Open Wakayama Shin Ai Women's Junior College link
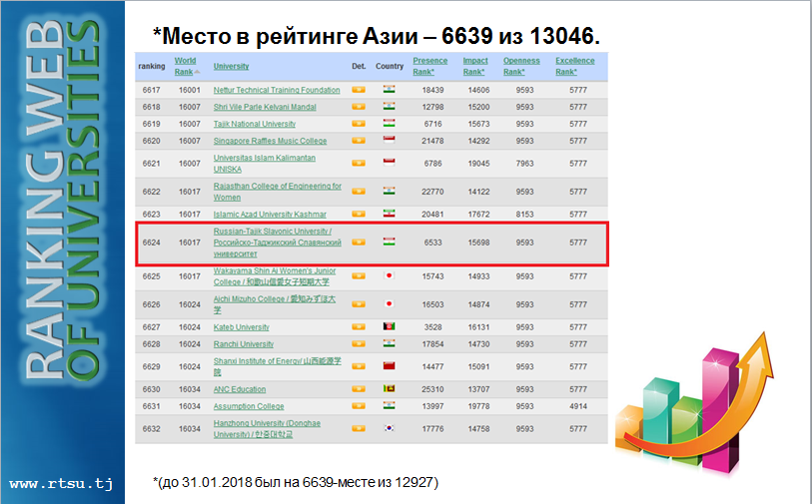Viewport: 812px width, 504px height. 275,276
